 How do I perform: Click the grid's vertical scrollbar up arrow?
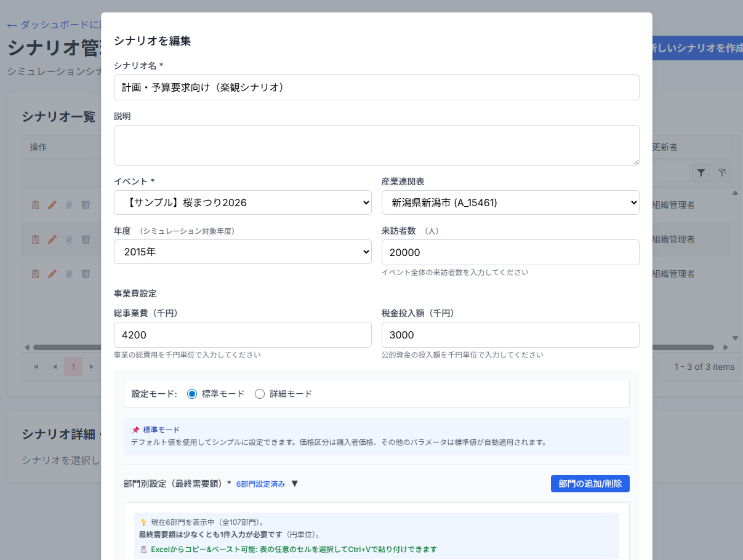tap(735, 193)
